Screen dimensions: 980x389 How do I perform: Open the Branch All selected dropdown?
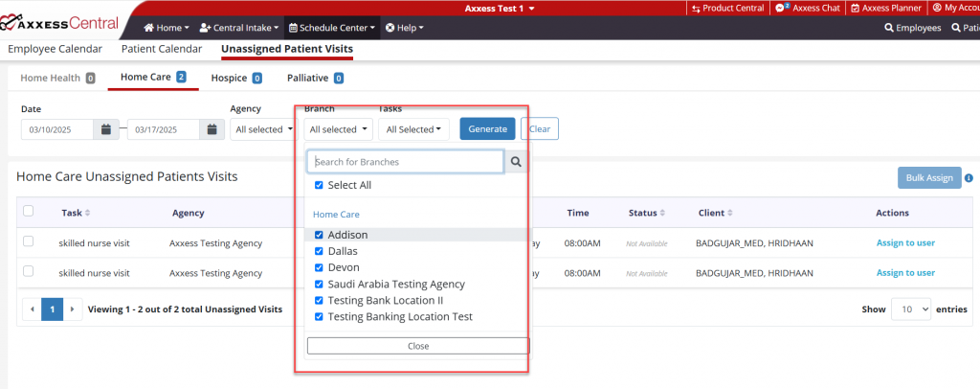pyautogui.click(x=339, y=129)
